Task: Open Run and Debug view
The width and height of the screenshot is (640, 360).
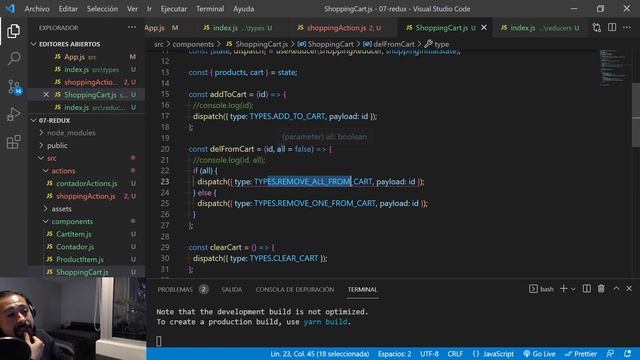Action: (13, 114)
